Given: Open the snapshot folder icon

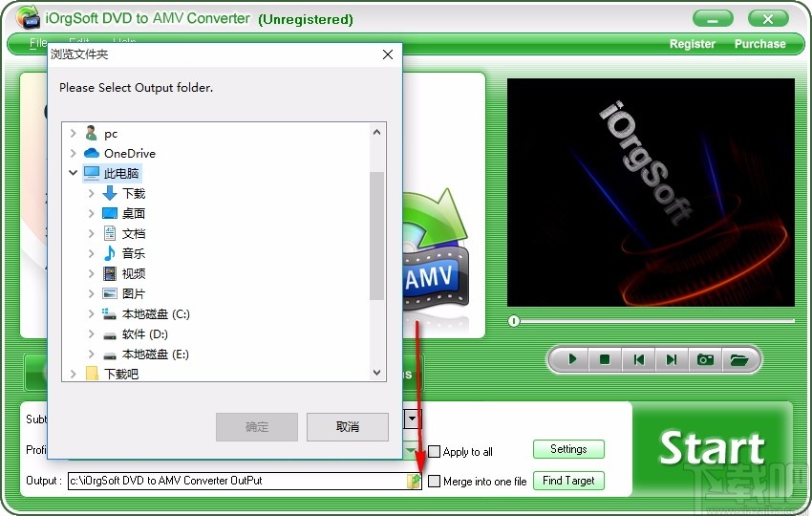Looking at the screenshot, I should [739, 359].
